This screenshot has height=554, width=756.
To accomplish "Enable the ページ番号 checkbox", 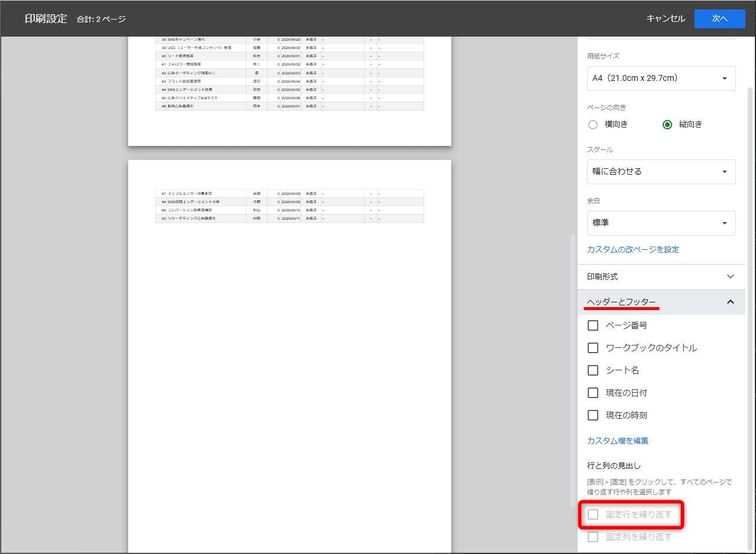I will [593, 325].
